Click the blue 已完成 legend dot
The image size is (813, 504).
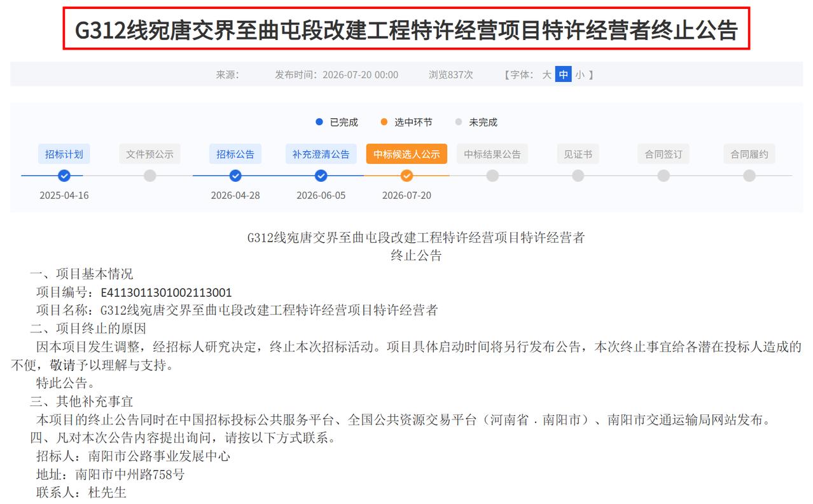pyautogui.click(x=319, y=122)
